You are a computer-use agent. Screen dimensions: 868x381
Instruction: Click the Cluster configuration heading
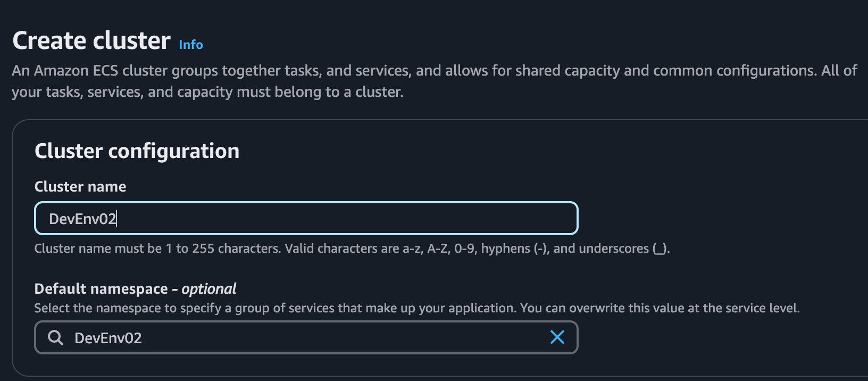click(137, 151)
